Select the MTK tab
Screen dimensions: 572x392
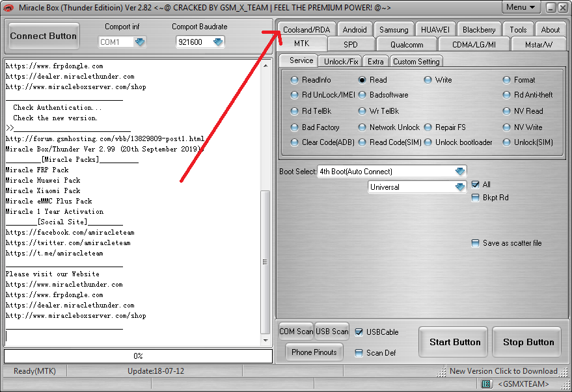click(302, 44)
